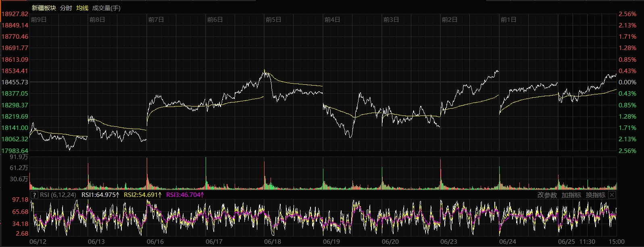This screenshot has width=644, height=247.
Task: Switch to the 分时 view
Action: coord(66,8)
